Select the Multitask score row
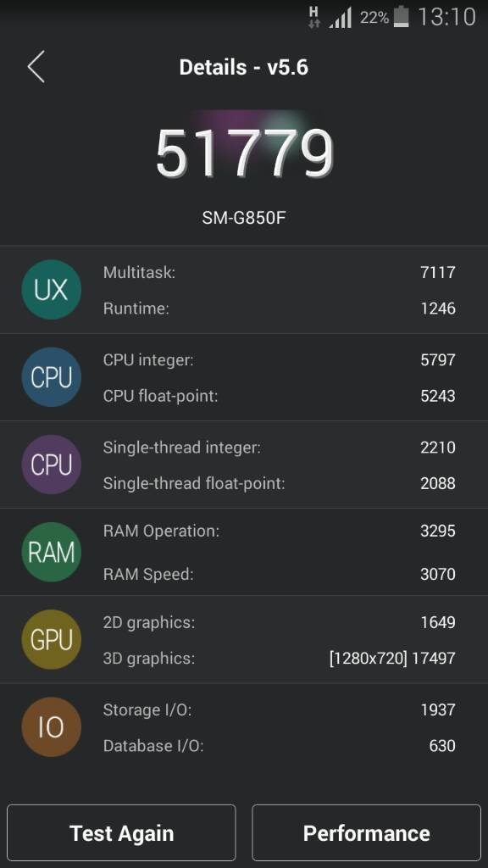 (x=279, y=272)
